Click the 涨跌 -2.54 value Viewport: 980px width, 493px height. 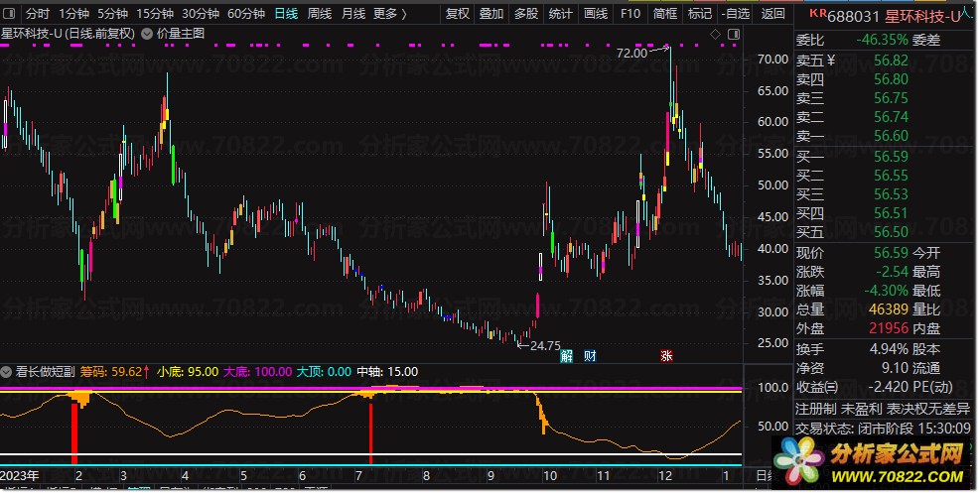point(892,272)
